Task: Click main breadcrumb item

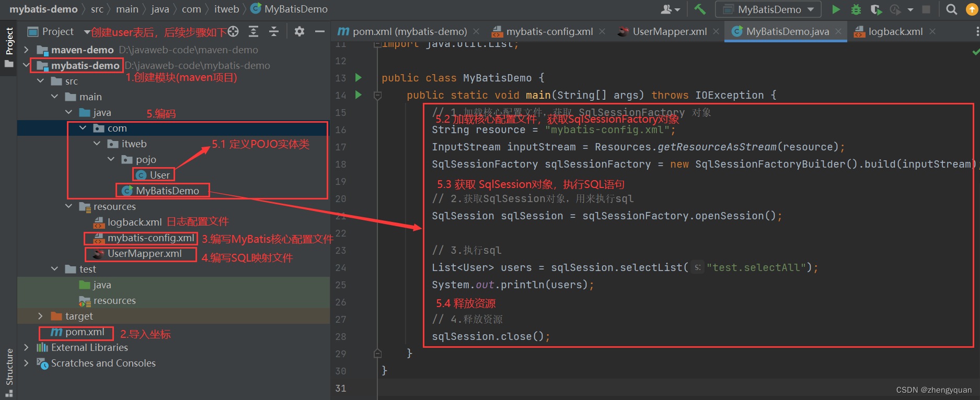Action: (127, 9)
